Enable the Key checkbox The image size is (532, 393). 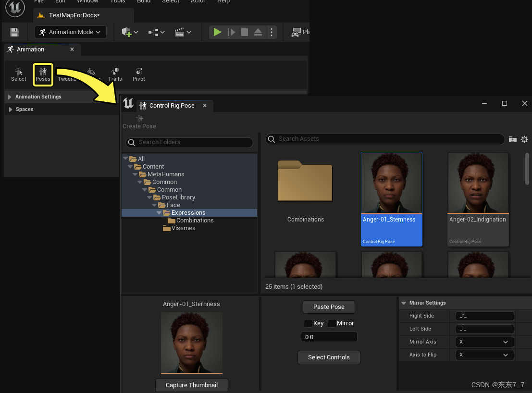tap(308, 323)
